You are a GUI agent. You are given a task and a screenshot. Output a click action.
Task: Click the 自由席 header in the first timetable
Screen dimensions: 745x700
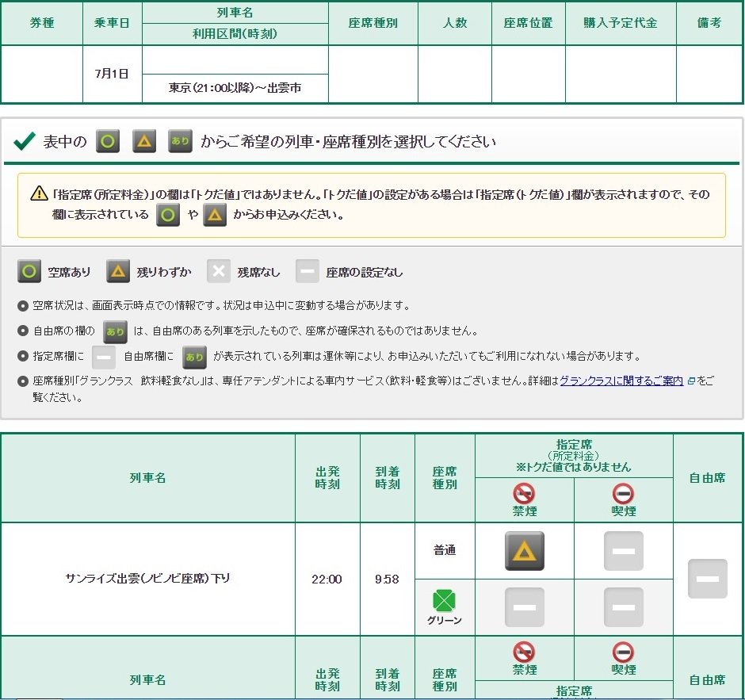[x=708, y=478]
